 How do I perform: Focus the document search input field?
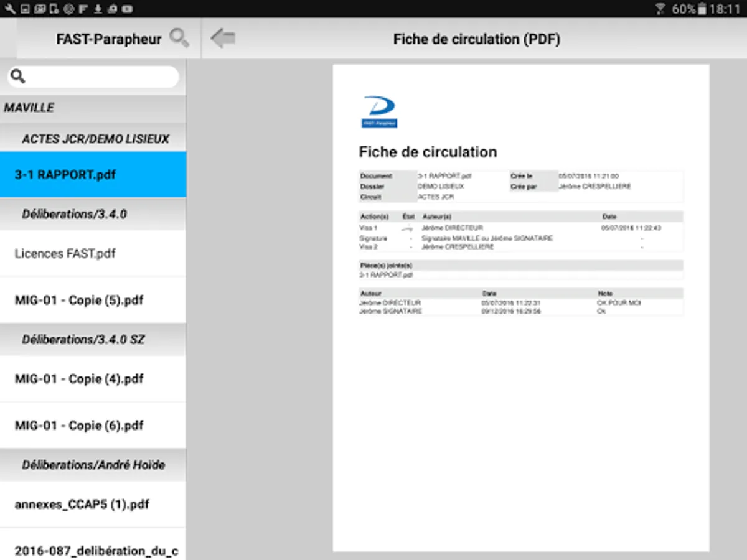coord(93,77)
